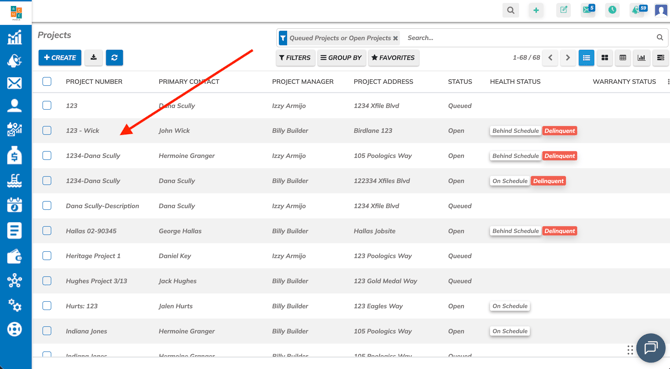This screenshot has width=670, height=369.
Task: Switch to kanban grid view
Action: point(605,58)
